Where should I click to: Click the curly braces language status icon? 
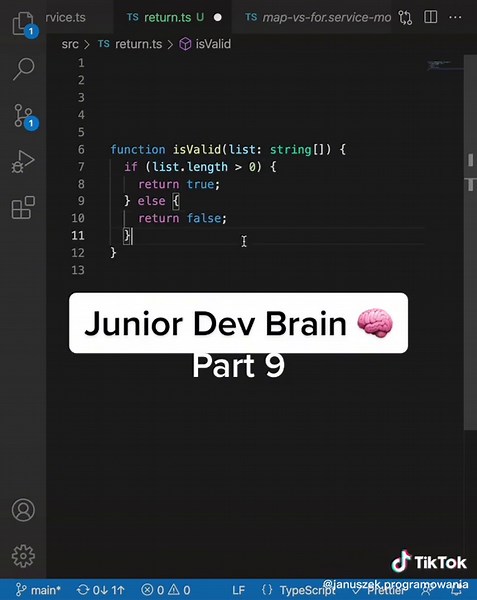[x=267, y=590]
